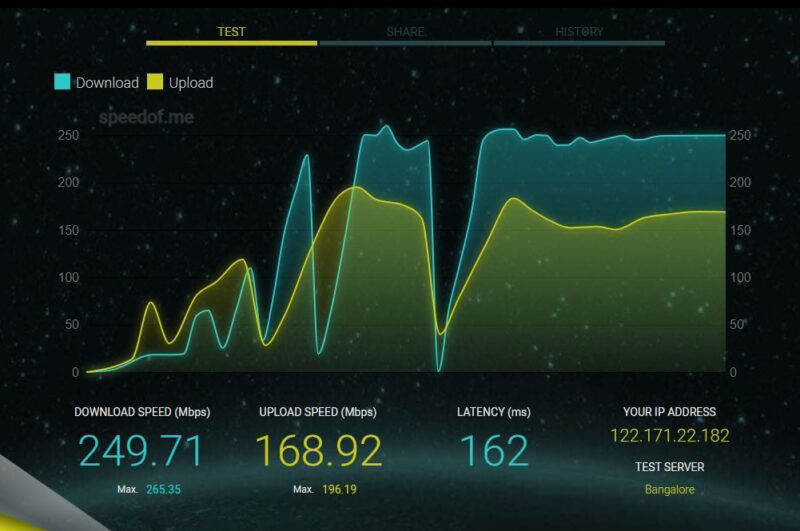Click the yellow Upload legend swatch

155,82
